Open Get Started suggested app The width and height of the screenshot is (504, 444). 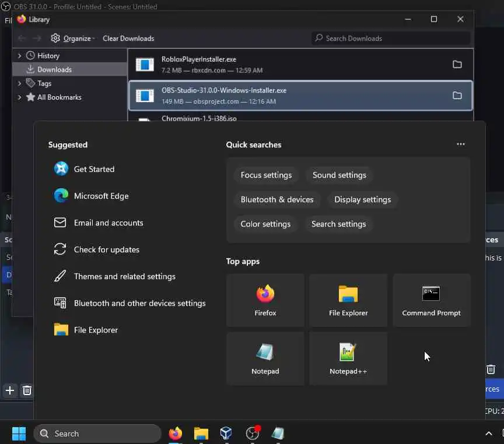click(85, 169)
